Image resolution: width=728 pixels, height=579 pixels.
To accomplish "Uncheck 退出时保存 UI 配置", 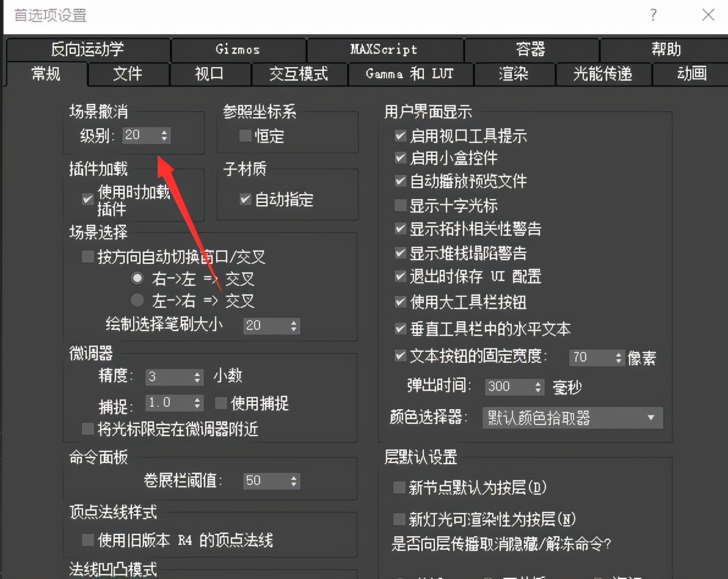I will pos(399,277).
